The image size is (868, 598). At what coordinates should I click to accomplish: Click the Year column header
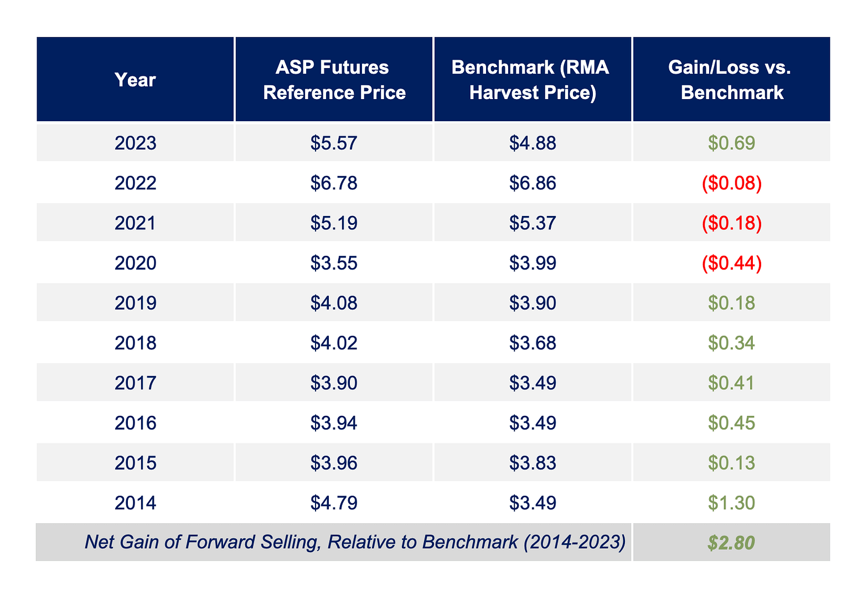[x=135, y=80]
